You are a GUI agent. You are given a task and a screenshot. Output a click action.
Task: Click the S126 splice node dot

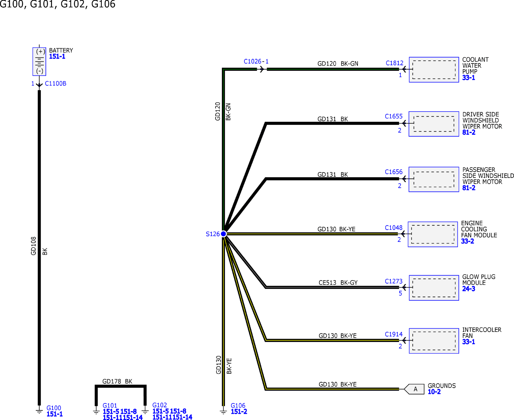coord(223,234)
